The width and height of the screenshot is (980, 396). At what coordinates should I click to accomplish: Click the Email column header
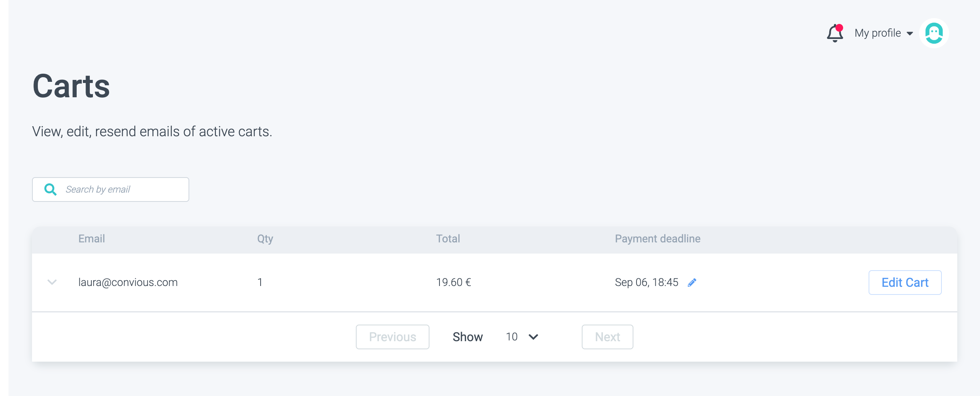[x=92, y=239]
